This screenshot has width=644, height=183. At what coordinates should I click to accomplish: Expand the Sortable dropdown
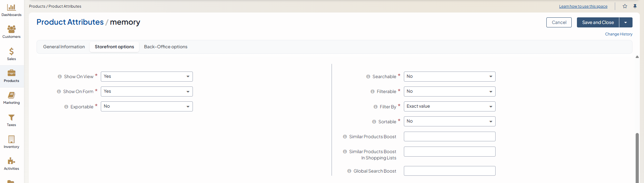click(x=449, y=121)
